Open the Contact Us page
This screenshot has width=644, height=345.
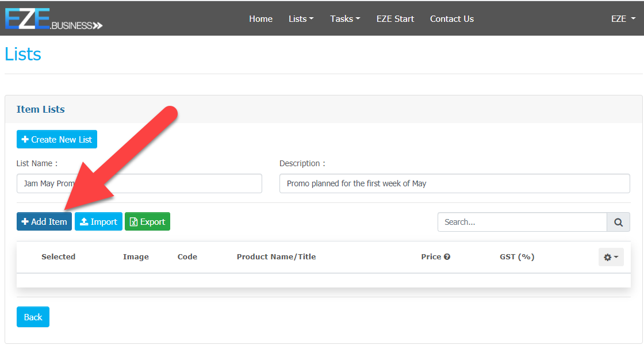click(451, 19)
